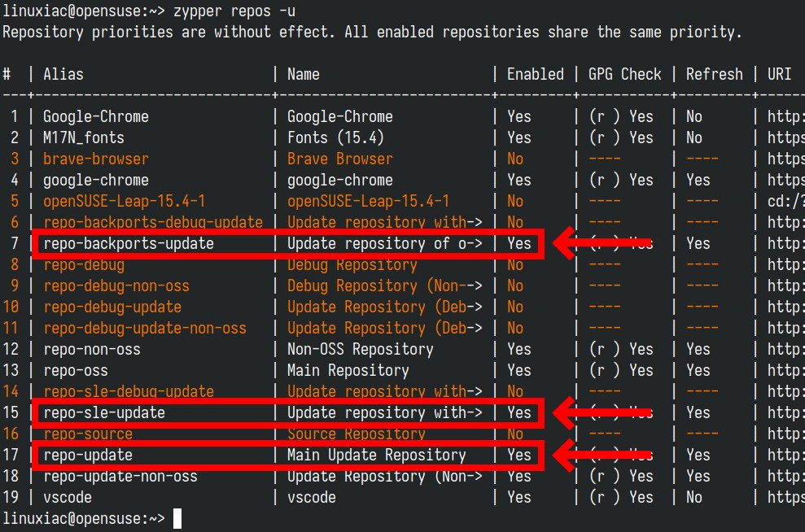Click the alias 'repo-non-oss'
805x532 pixels.
[91, 349]
